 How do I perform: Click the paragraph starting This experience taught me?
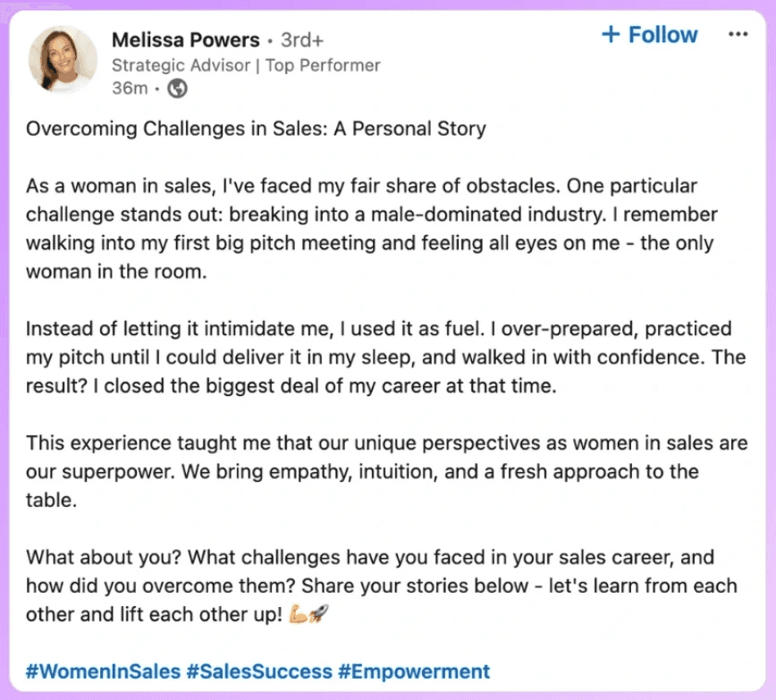[x=386, y=471]
